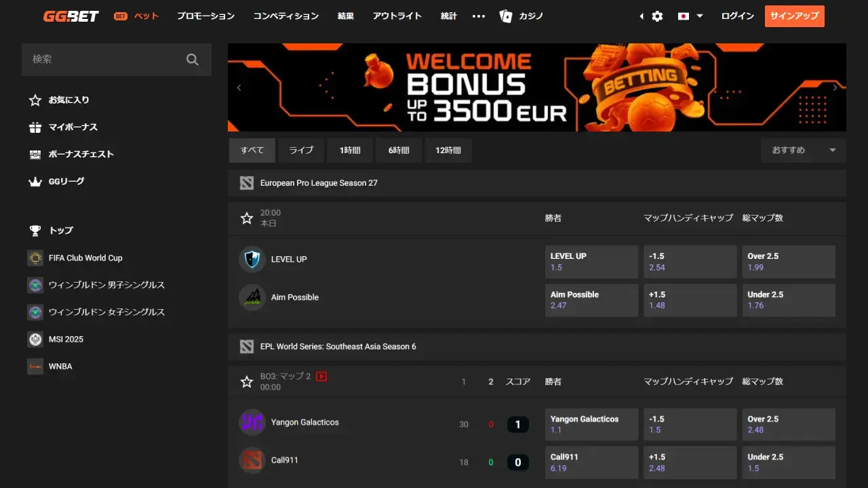868x488 pixels.
Task: Click Dota icon for EPL World Series
Action: tap(247, 347)
